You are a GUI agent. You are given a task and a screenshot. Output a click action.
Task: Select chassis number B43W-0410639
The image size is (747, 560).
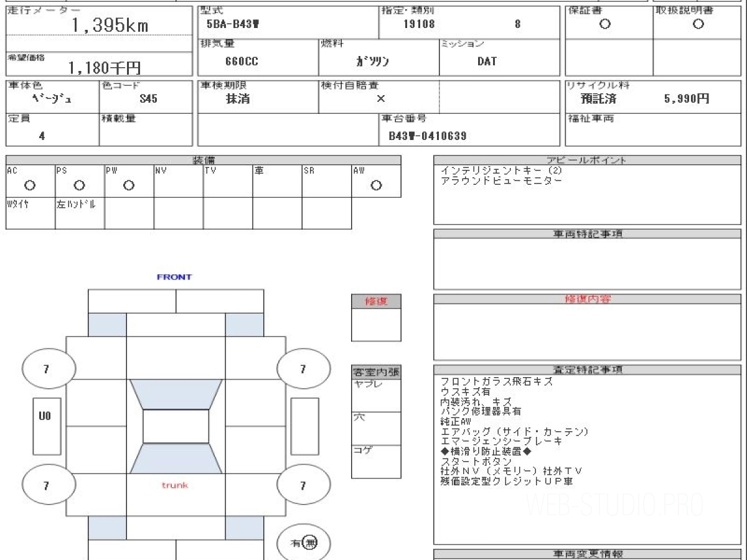point(428,136)
